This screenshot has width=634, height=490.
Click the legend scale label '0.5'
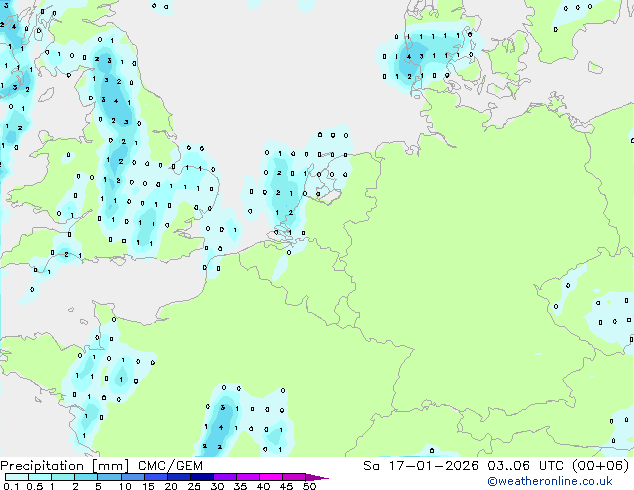35,486
